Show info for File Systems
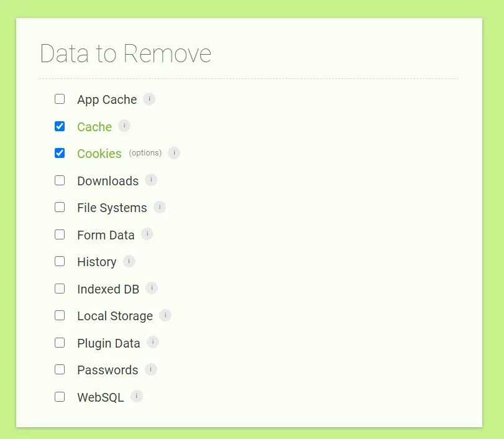 tap(160, 207)
